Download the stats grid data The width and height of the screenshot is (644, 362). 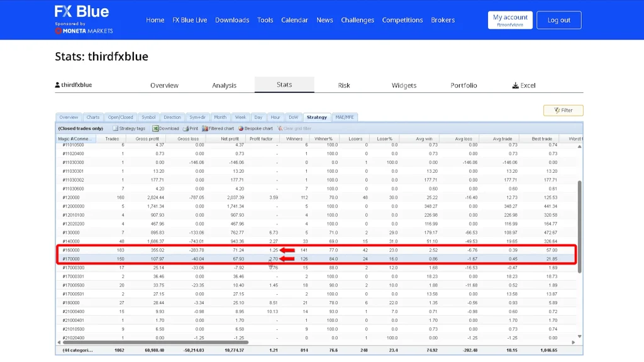click(x=165, y=128)
